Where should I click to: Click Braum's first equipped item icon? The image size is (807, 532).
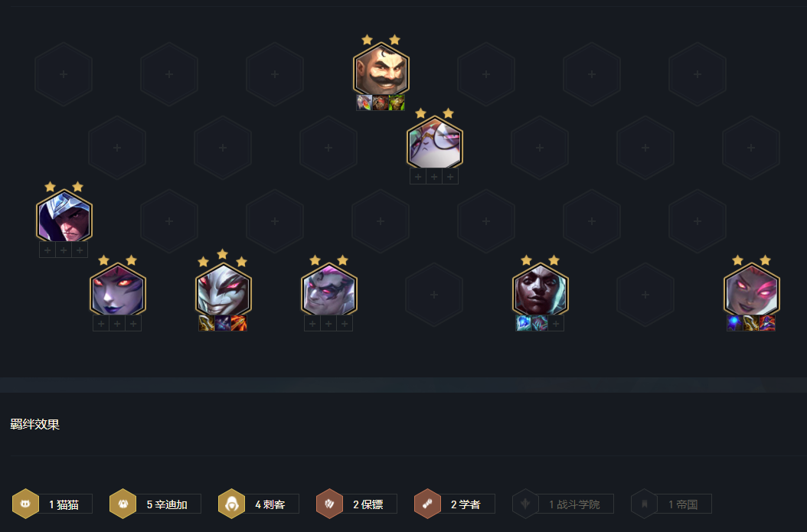click(364, 103)
